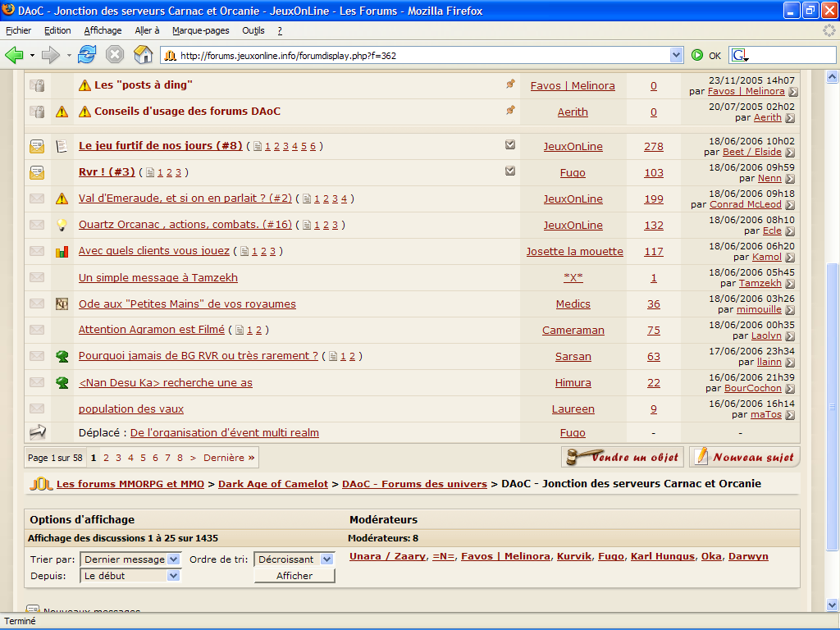840x630 pixels.
Task: Open the moved thread De l'organisation d'évent multi realm
Action: (x=225, y=432)
